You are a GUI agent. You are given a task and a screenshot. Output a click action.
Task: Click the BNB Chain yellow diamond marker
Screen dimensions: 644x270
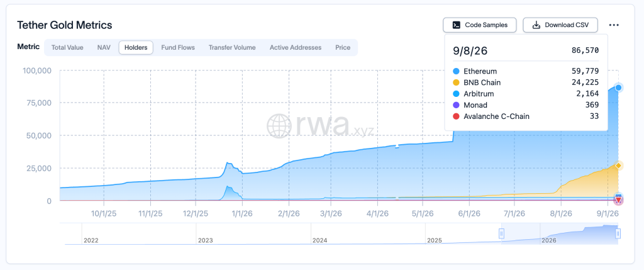tap(618, 165)
